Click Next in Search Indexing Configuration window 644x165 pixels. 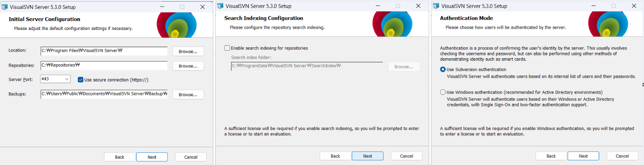[x=367, y=156]
